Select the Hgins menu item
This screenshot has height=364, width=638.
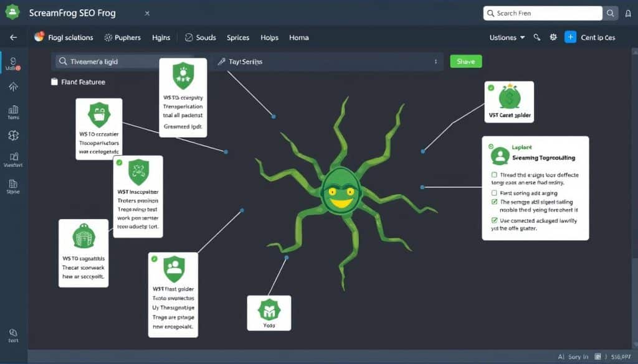tap(161, 37)
